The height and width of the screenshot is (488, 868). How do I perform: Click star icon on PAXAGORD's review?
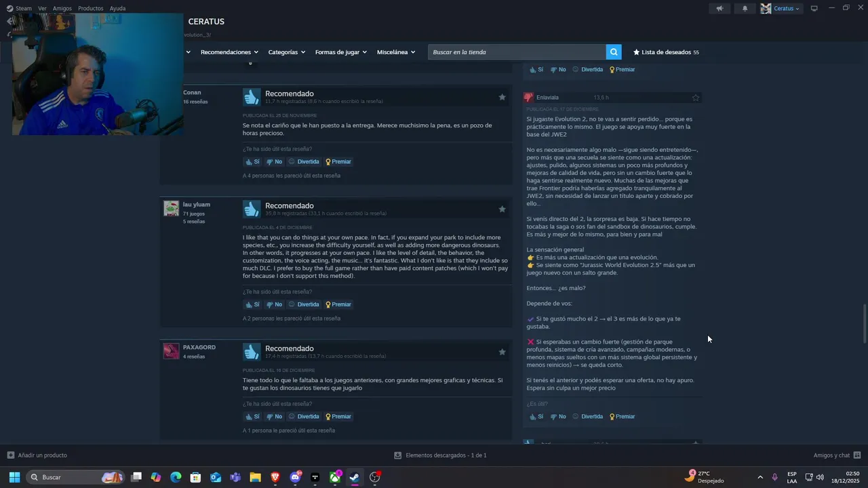(x=502, y=352)
